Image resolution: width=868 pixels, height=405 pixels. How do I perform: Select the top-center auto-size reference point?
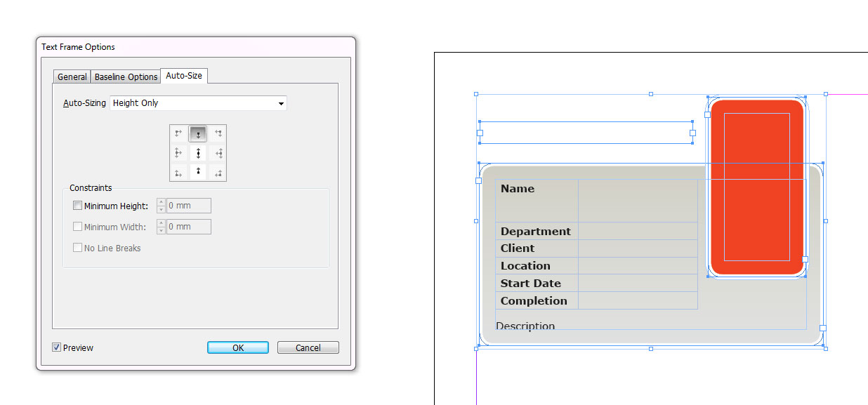(198, 133)
